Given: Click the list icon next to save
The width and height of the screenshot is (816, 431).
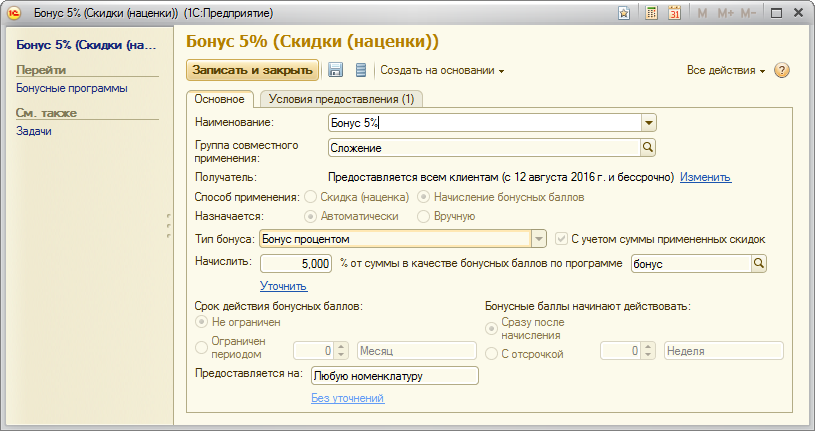Looking at the screenshot, I should click(x=361, y=70).
